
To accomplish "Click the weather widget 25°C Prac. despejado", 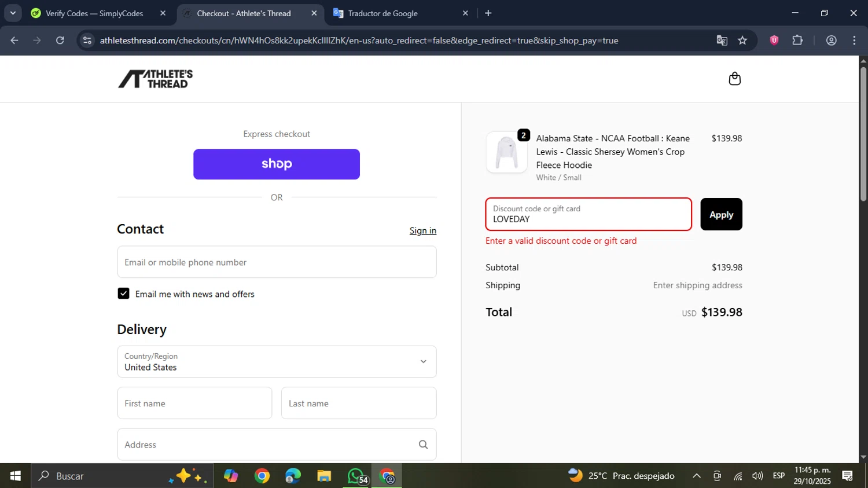I will [621, 476].
